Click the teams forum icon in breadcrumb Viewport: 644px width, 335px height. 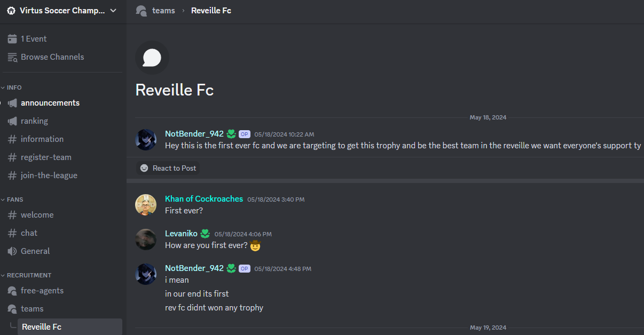[x=142, y=11]
